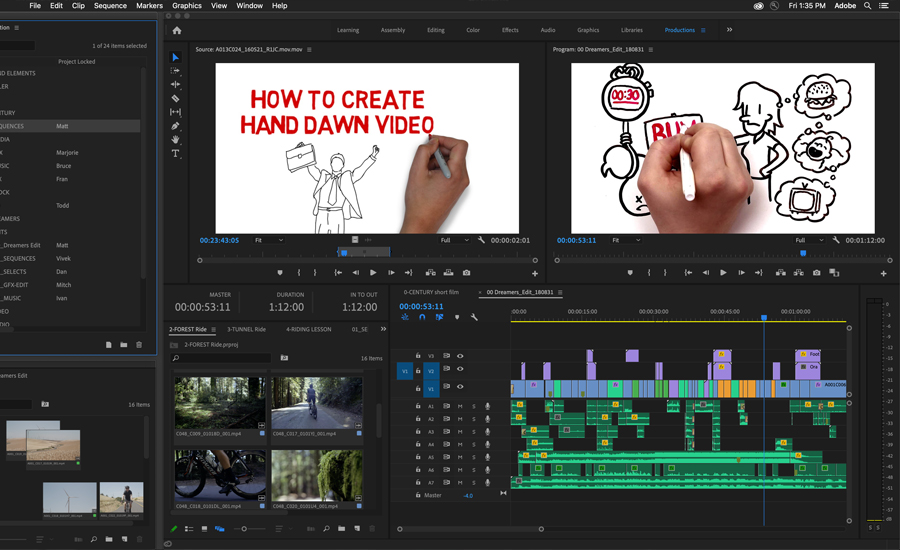The image size is (900, 550).
Task: Toggle lock on track V3
Action: pyautogui.click(x=418, y=356)
